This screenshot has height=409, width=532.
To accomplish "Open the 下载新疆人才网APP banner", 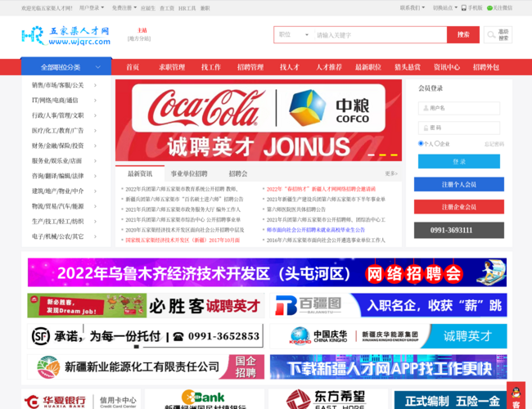I will (389, 367).
